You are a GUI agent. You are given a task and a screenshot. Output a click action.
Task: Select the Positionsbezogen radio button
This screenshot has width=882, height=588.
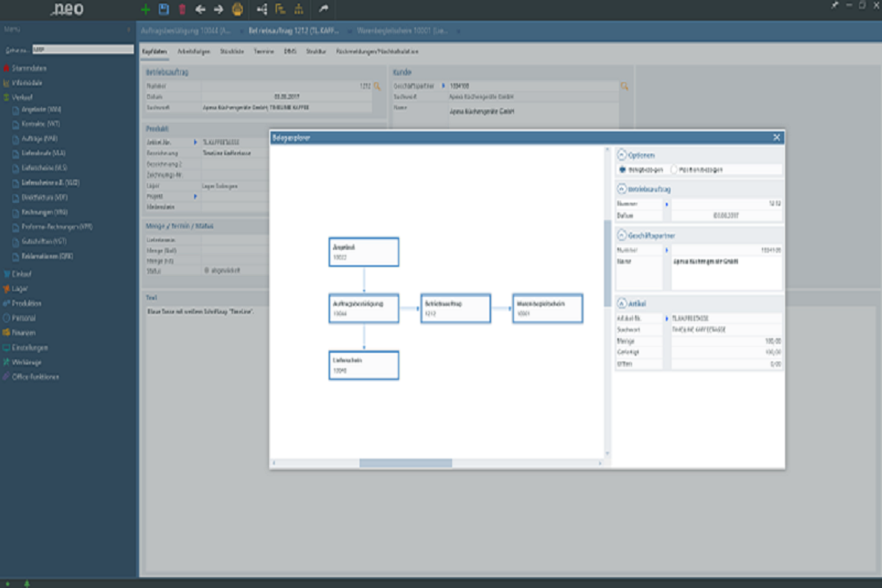(x=674, y=169)
